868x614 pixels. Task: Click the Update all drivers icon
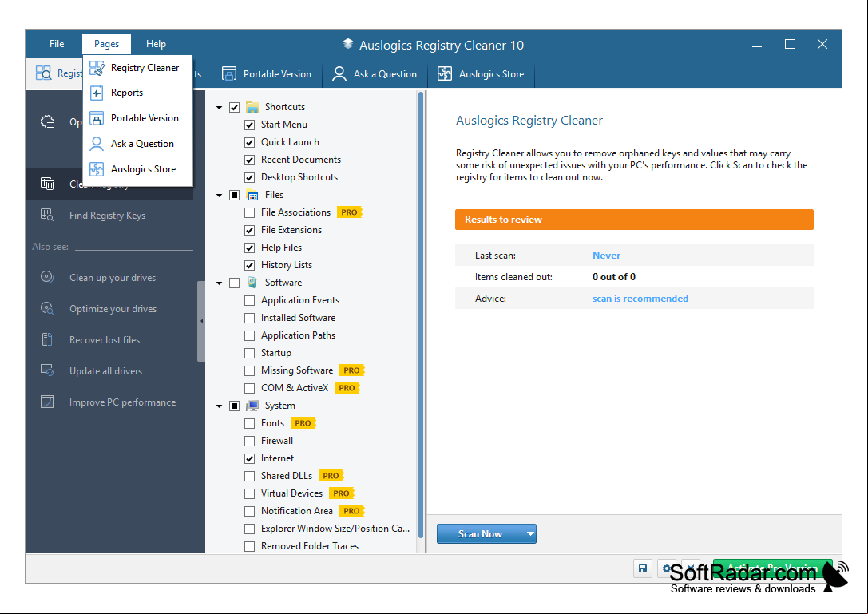point(47,370)
